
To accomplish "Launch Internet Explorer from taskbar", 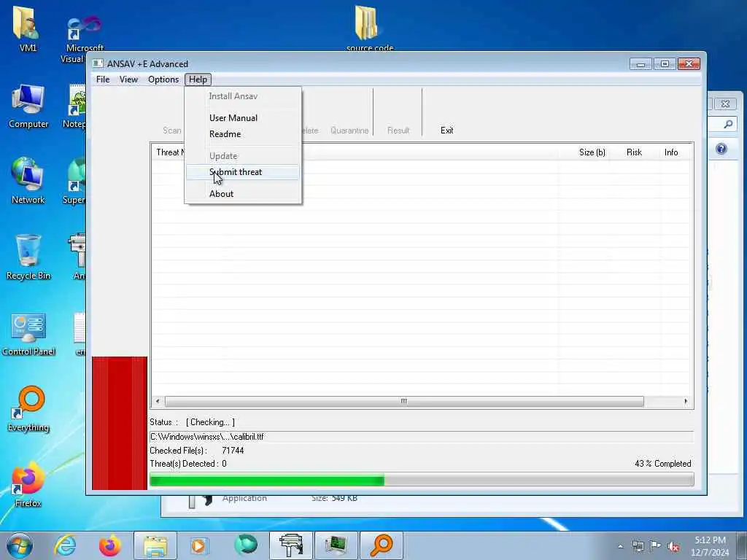I will coord(65,545).
